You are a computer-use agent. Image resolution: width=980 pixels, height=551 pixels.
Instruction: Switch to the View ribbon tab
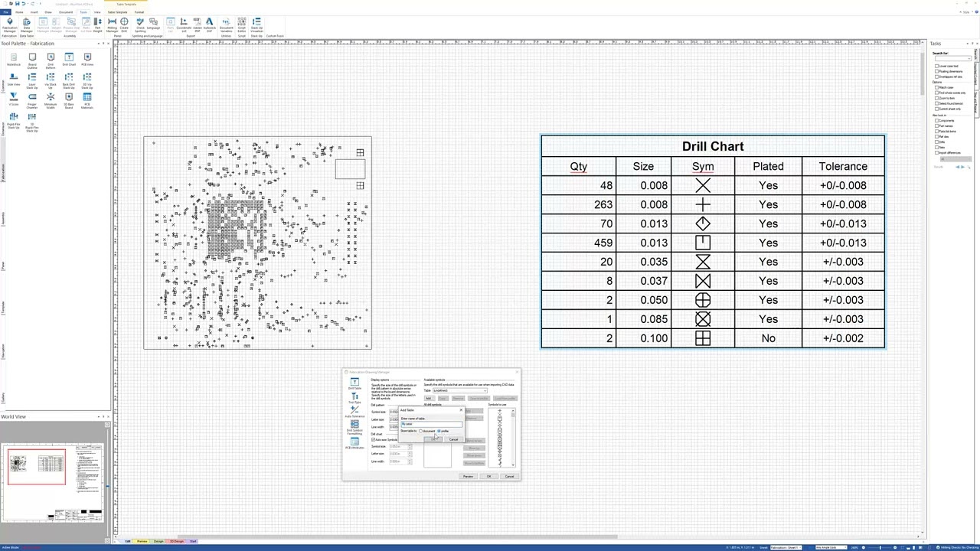click(97, 12)
